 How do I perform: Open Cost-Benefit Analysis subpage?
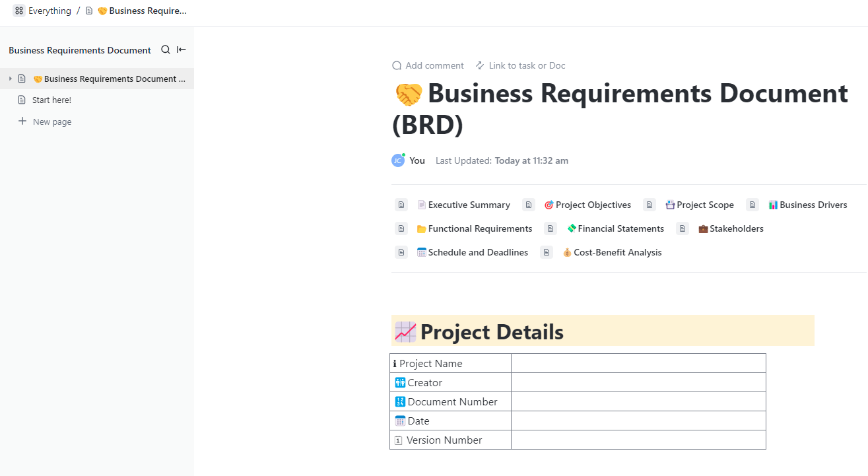(x=617, y=252)
